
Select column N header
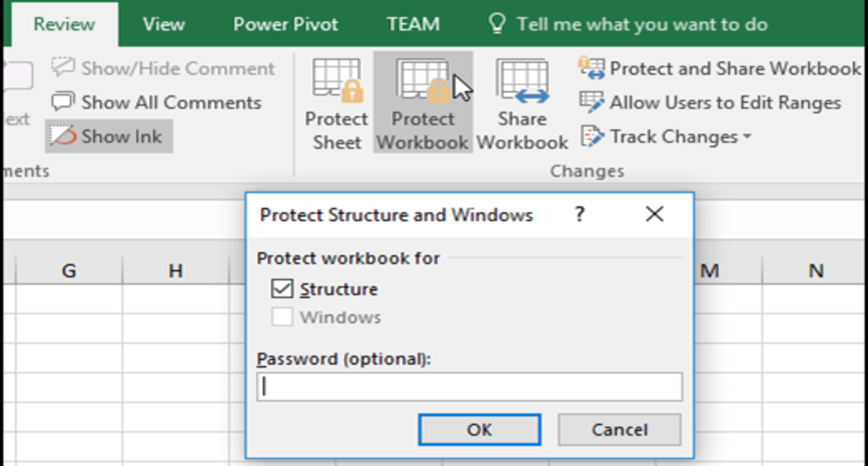pyautogui.click(x=815, y=271)
